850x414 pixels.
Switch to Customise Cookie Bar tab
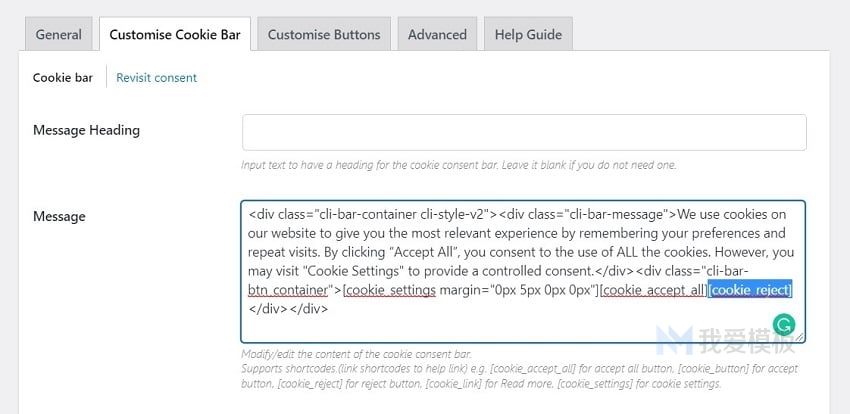pos(175,35)
